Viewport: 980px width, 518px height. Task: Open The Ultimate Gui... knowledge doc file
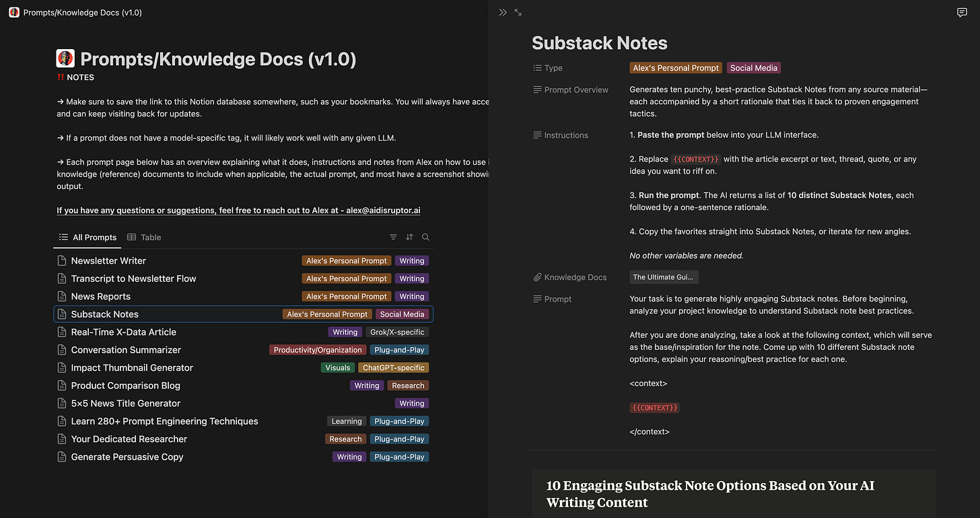tap(664, 277)
